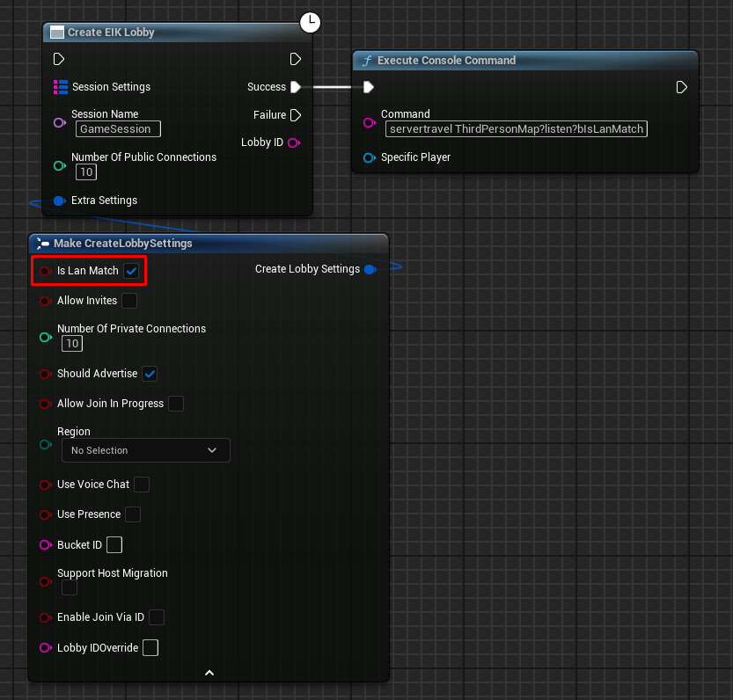The width and height of the screenshot is (733, 700).
Task: Enable the Allow Invites checkbox
Action: (x=129, y=301)
